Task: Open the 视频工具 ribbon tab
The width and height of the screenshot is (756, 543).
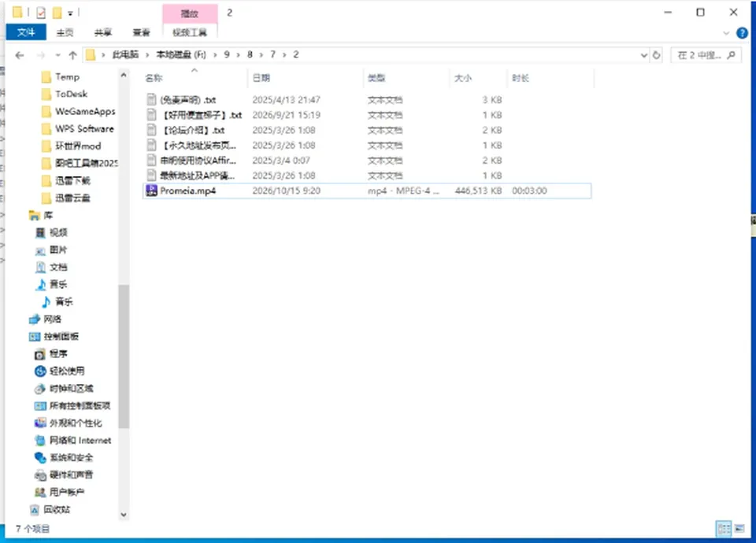Action: tap(190, 32)
